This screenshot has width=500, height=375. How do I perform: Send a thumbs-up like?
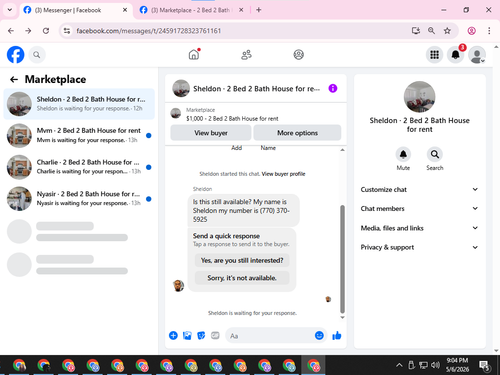tap(337, 335)
